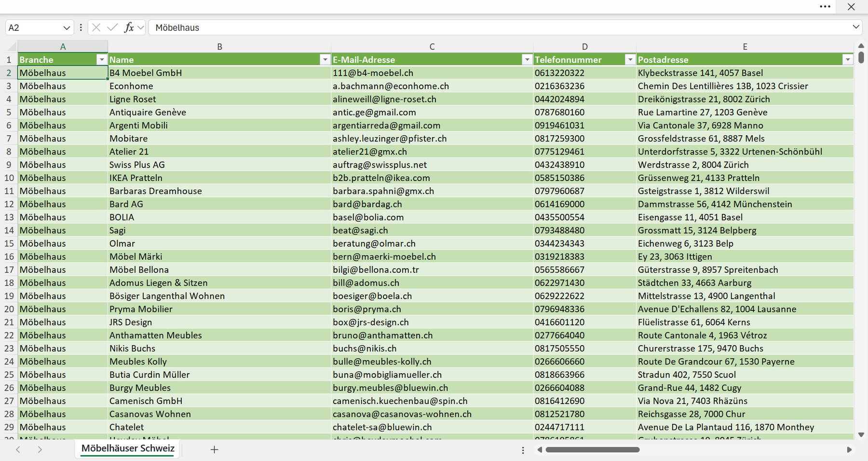Click phone number 0622971430 cell

[x=584, y=282]
